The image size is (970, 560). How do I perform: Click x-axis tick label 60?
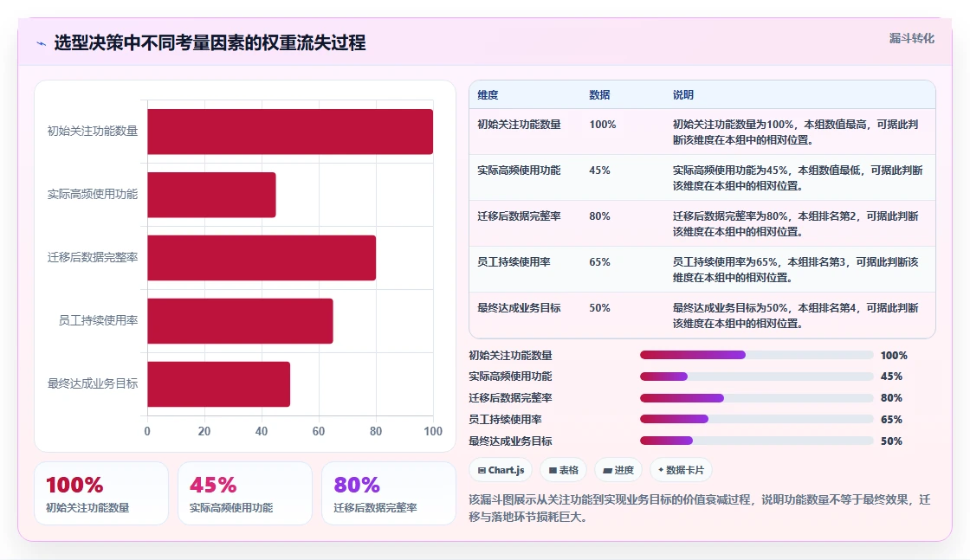[x=319, y=431]
